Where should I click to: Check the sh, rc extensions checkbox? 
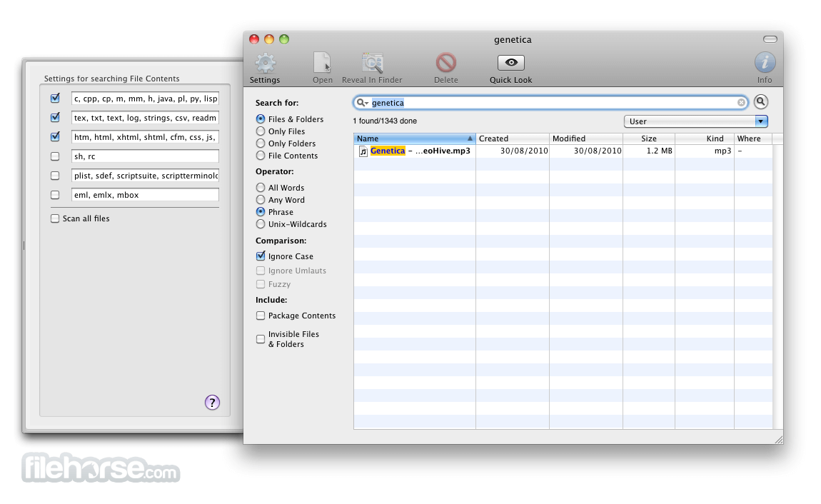tap(55, 156)
